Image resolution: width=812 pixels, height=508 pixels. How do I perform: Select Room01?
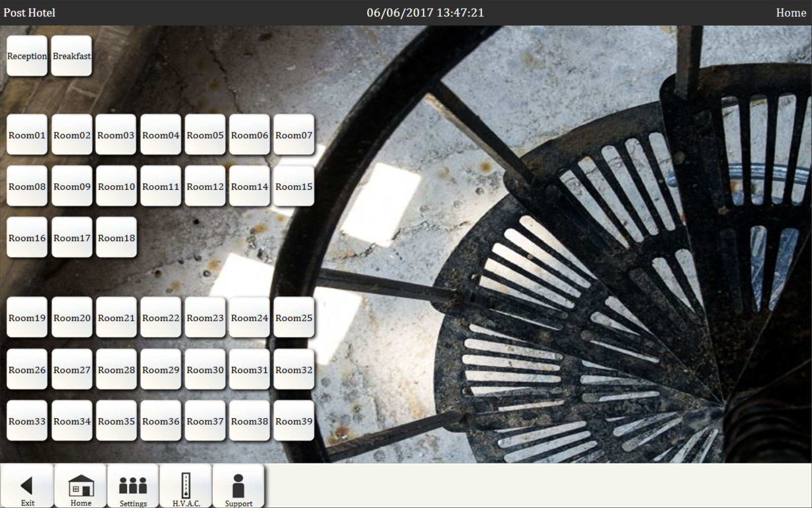27,135
